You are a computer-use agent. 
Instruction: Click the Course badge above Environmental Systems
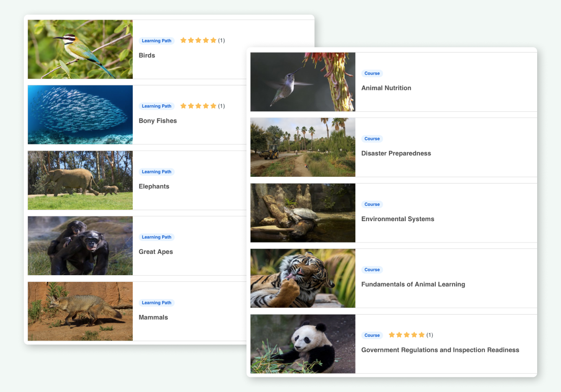[x=372, y=204]
